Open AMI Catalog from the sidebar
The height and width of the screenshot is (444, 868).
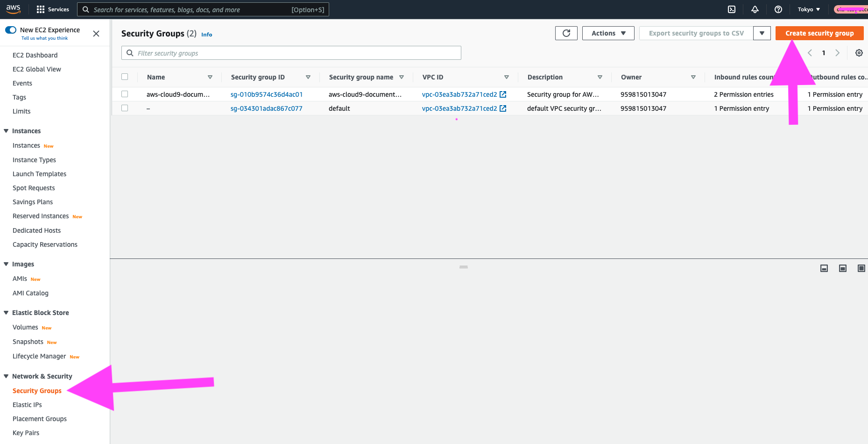point(30,293)
